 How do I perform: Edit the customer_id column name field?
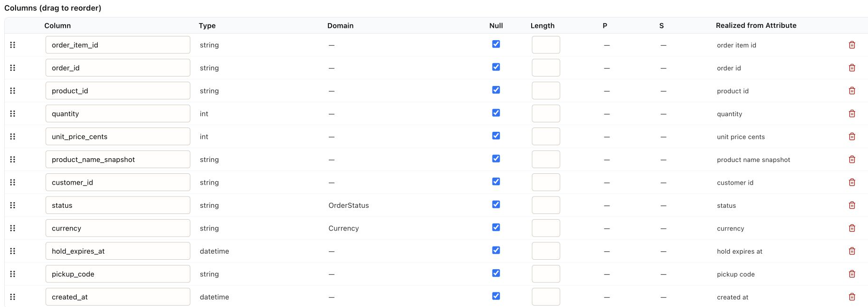click(x=118, y=182)
